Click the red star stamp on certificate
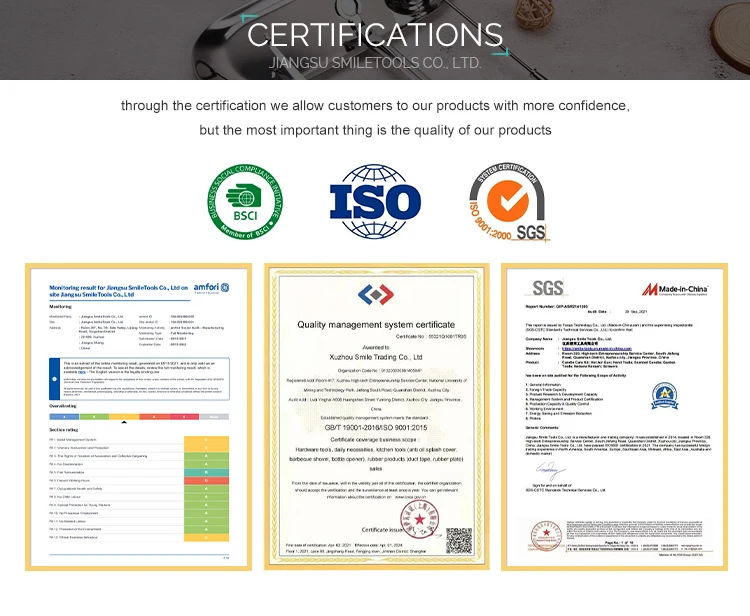The height and width of the screenshot is (616, 750). click(x=419, y=519)
